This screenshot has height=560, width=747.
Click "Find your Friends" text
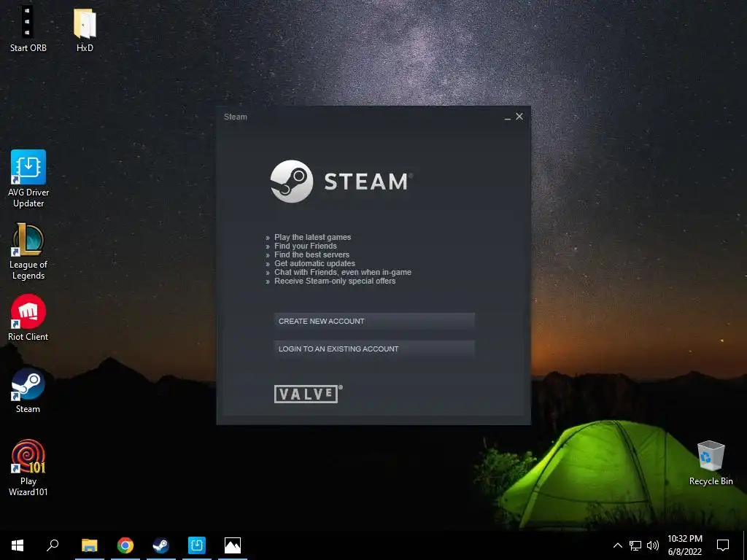[x=306, y=246]
